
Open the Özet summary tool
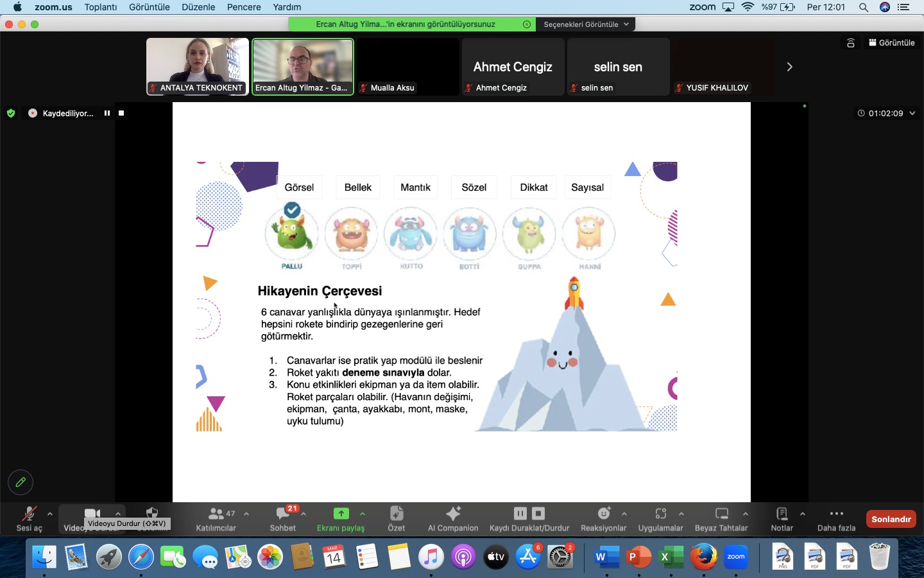pos(397,518)
